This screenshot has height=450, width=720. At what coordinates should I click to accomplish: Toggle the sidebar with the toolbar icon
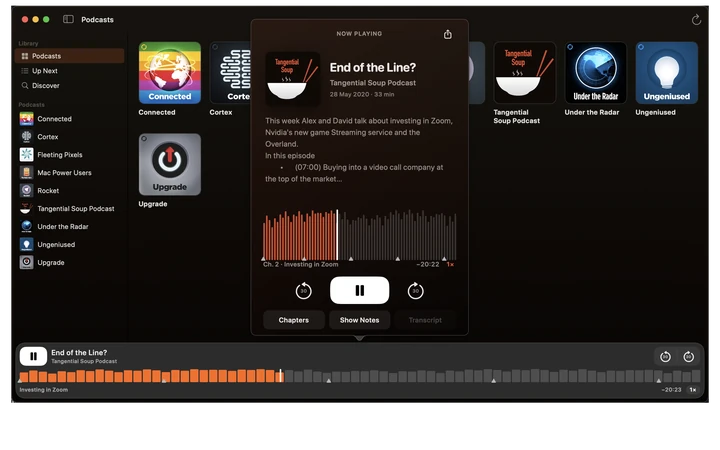tap(68, 19)
